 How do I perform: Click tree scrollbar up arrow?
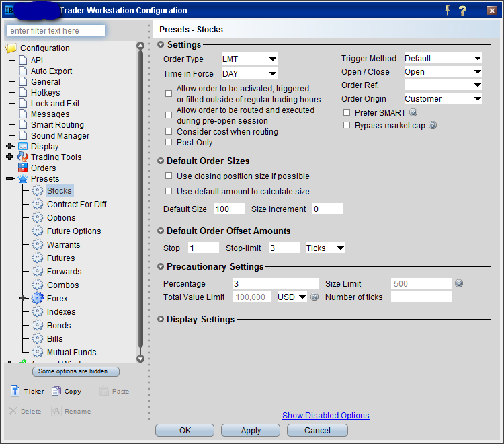click(x=140, y=45)
